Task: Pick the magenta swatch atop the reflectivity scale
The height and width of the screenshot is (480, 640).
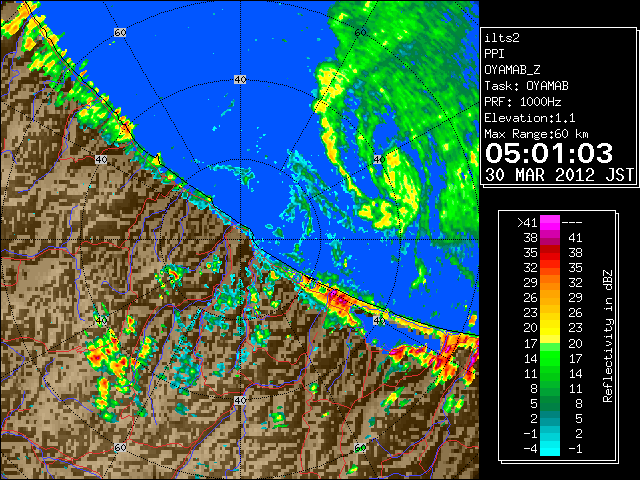Action: (x=550, y=223)
